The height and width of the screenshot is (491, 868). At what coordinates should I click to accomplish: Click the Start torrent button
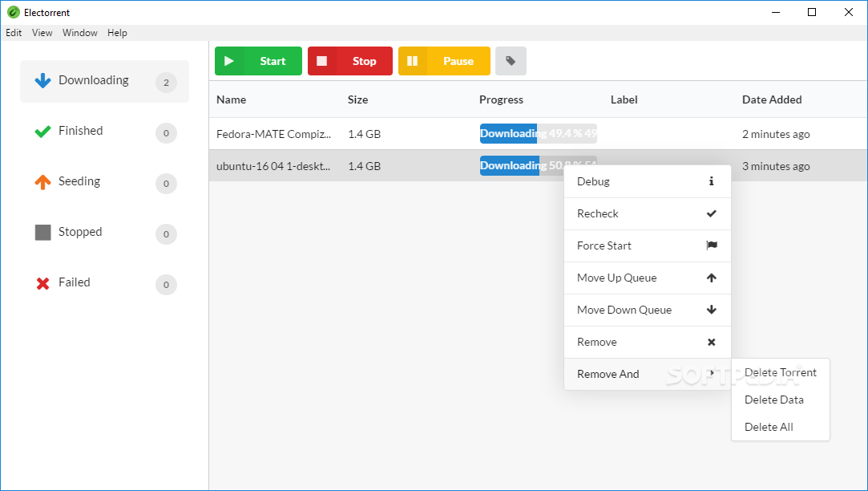tap(258, 61)
